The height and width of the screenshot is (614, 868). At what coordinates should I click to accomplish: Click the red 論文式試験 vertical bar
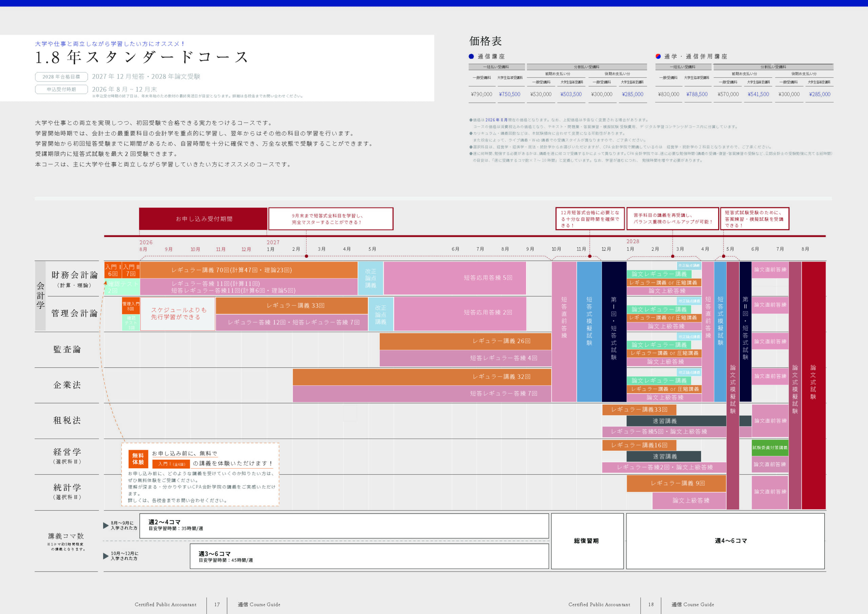[813, 385]
